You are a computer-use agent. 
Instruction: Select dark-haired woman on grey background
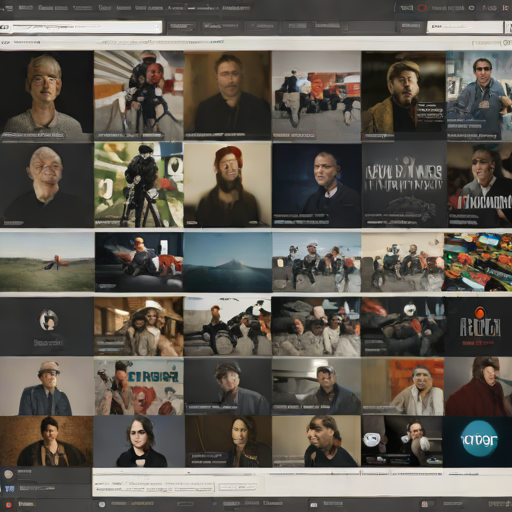(x=139, y=441)
